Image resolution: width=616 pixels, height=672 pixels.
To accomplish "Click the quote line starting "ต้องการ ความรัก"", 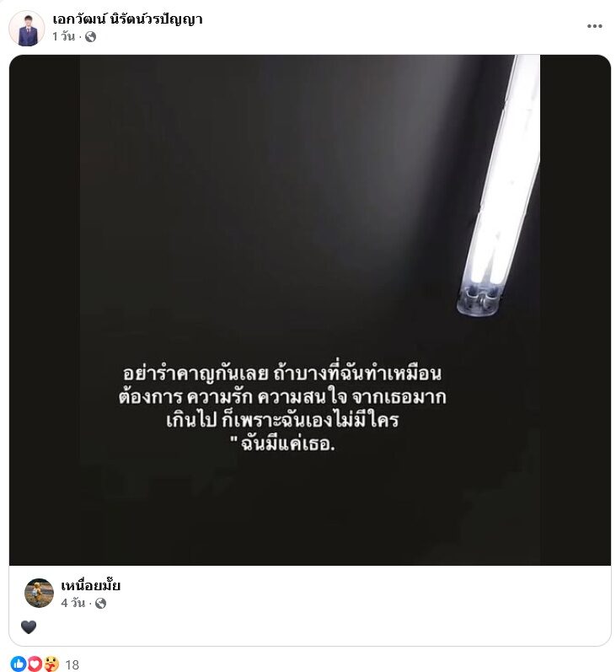I will click(282, 397).
